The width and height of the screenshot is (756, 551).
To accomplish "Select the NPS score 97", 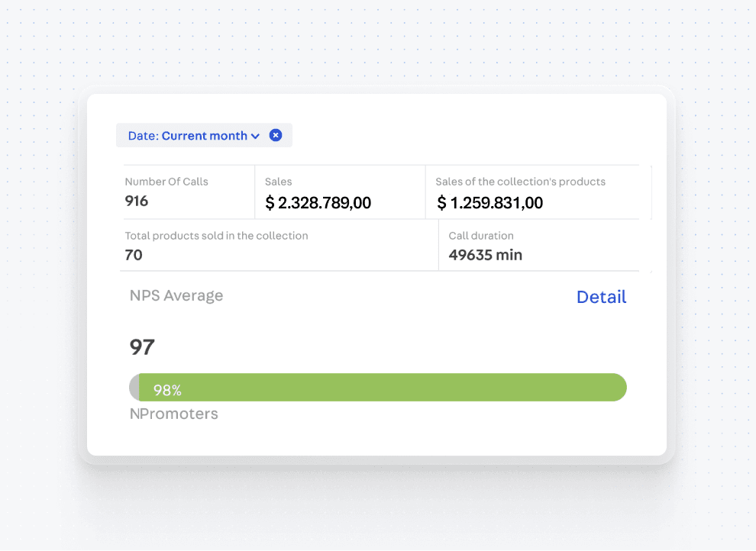I will 142,347.
